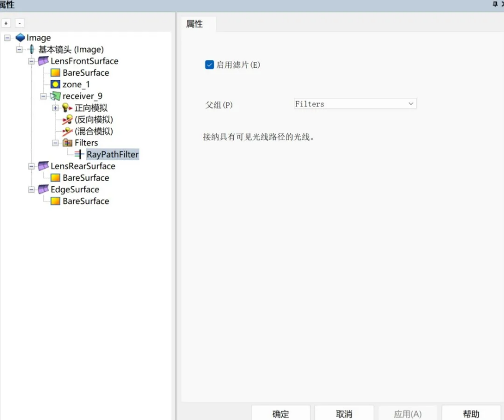Click the zone_1 yellow circle icon
The image size is (504, 420).
(56, 84)
